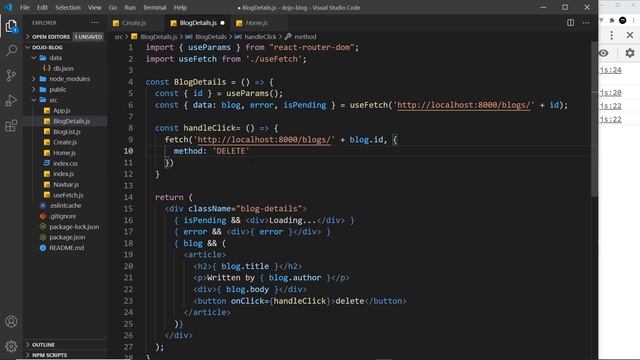The image size is (640, 360).
Task: Open index.css in the explorer
Action: pyautogui.click(x=65, y=163)
